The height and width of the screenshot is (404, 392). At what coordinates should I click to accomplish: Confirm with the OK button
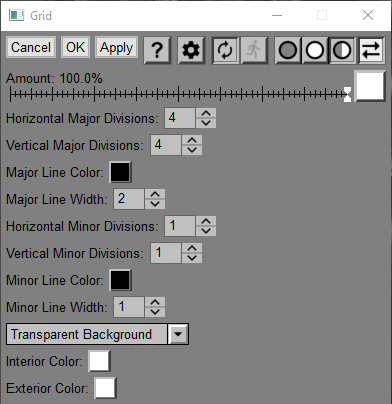[x=76, y=47]
